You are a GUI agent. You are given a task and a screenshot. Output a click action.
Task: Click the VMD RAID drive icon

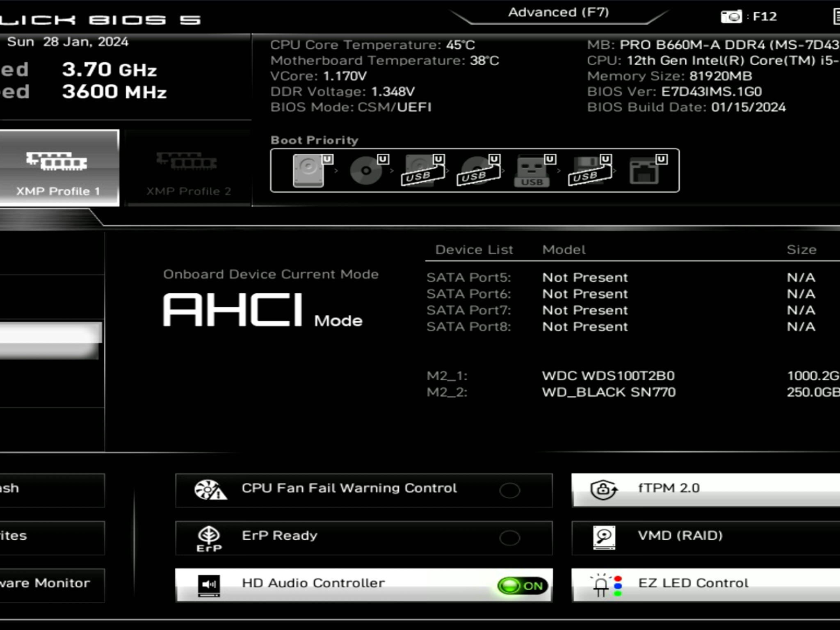tap(604, 537)
